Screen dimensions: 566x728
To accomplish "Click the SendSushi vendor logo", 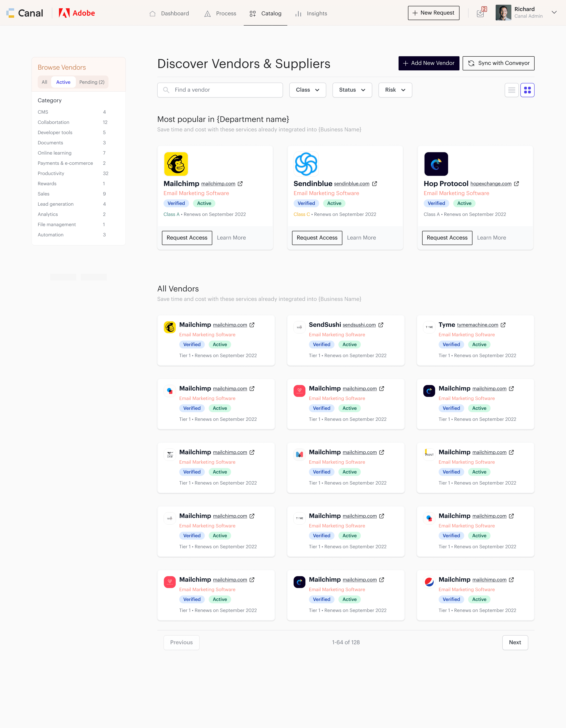I will pyautogui.click(x=299, y=327).
